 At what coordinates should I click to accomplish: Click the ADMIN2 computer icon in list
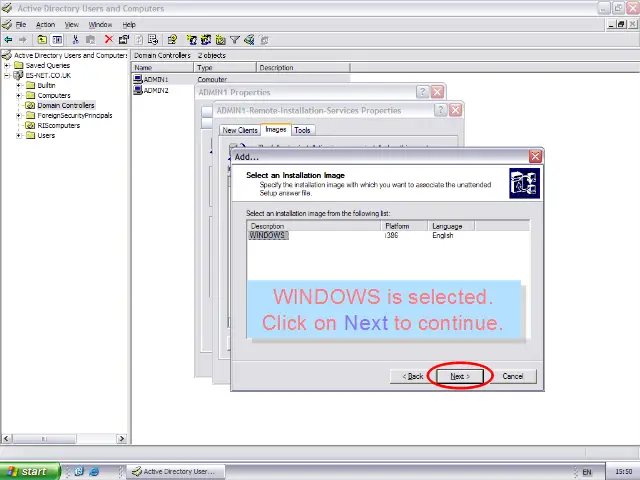tap(138, 90)
